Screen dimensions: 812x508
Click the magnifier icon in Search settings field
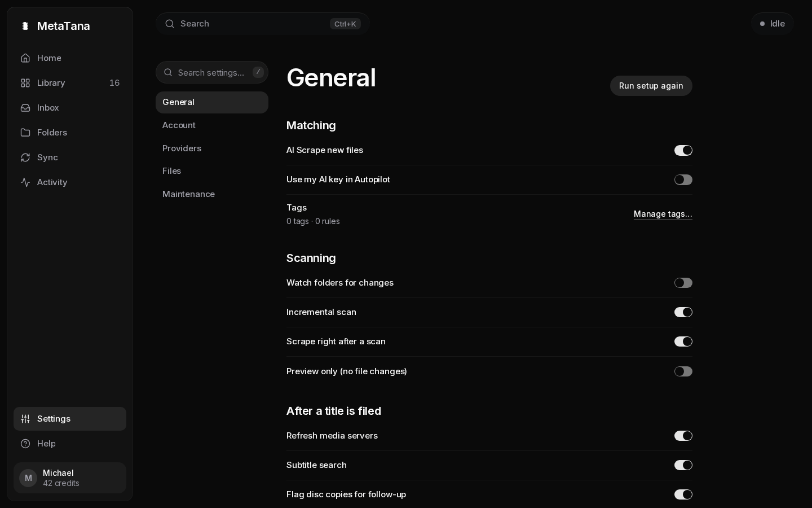168,72
